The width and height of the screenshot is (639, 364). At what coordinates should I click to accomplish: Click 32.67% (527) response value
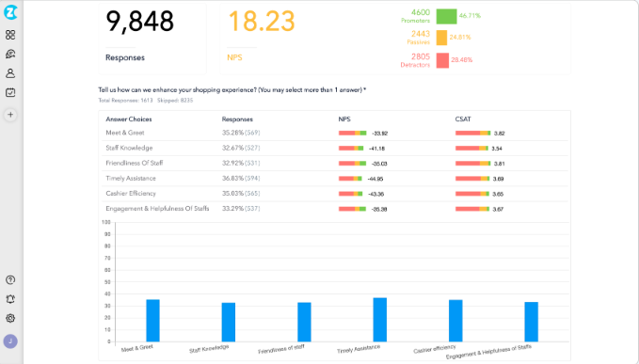click(241, 148)
